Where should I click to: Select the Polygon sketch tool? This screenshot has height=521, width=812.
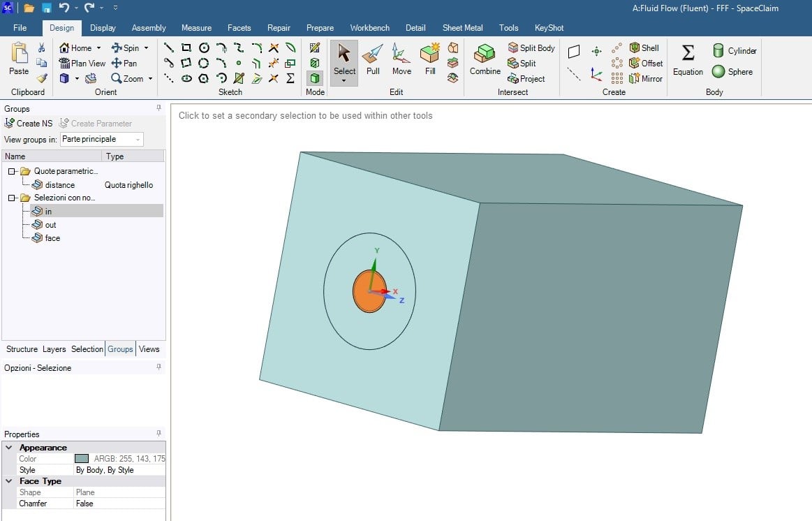coord(204,79)
